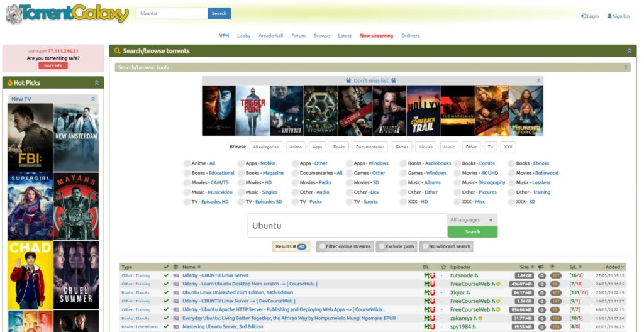
Task: Collapse the Hot Picks panel
Action: (x=97, y=82)
